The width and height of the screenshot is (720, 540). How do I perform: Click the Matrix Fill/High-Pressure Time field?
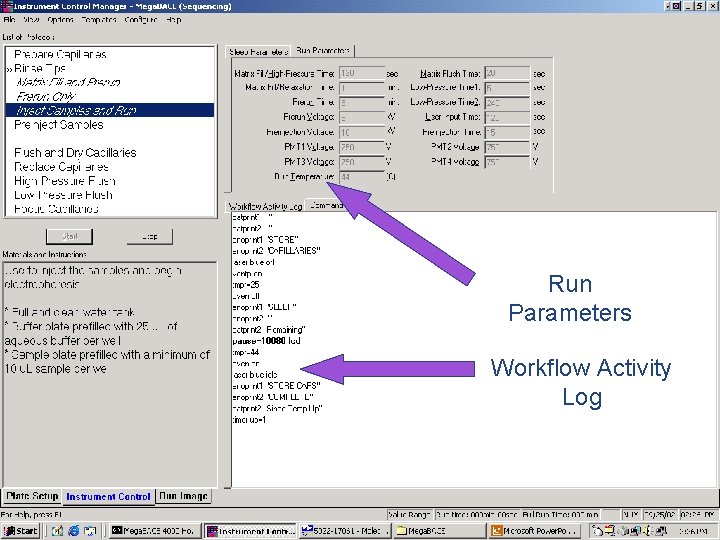pyautogui.click(x=362, y=73)
